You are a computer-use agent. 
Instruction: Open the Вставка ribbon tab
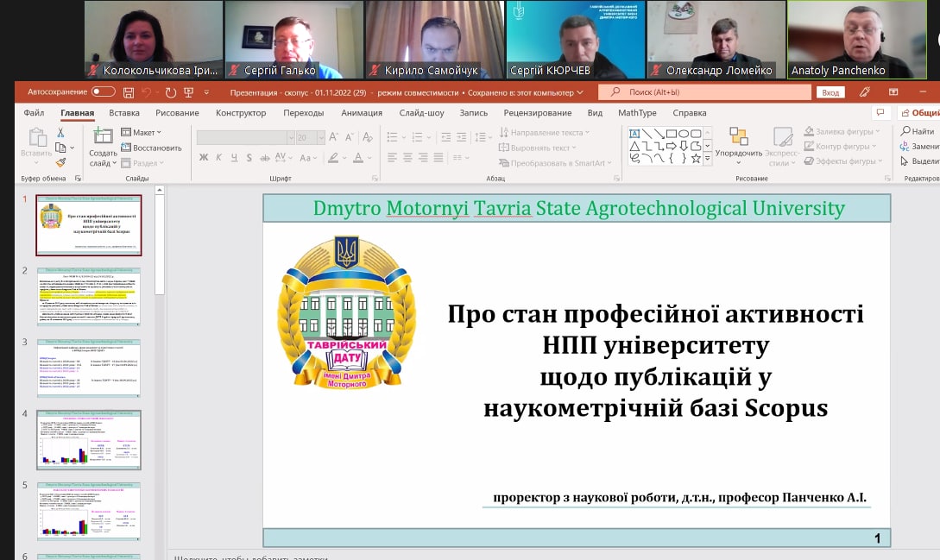[x=124, y=113]
